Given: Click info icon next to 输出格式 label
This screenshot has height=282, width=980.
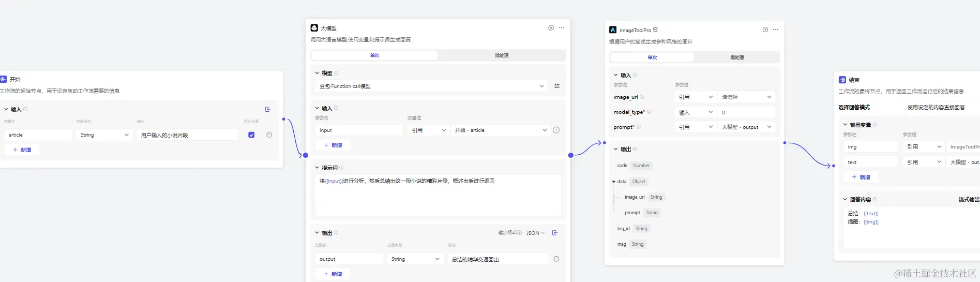Looking at the screenshot, I should (520, 233).
